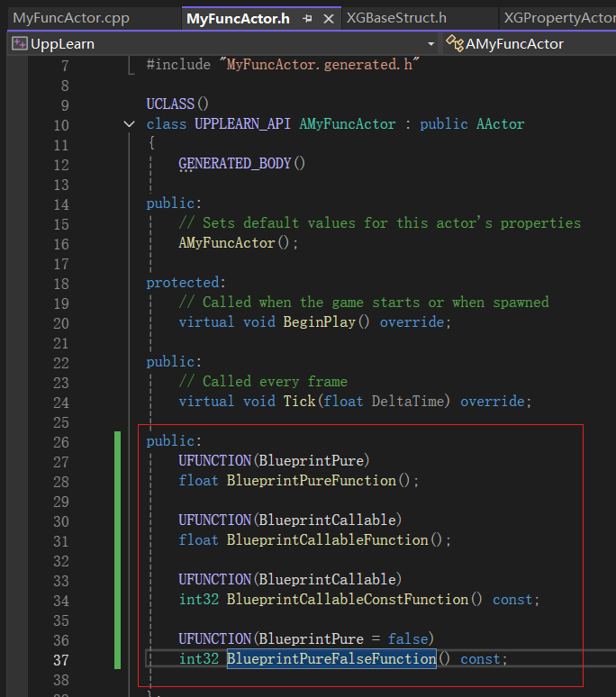Click the UCLASS macro text
Image resolution: width=616 pixels, height=697 pixels.
point(170,104)
